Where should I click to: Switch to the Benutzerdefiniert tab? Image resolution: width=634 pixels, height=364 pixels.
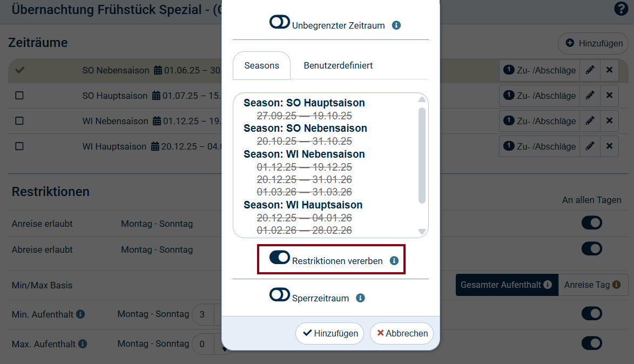tap(338, 66)
